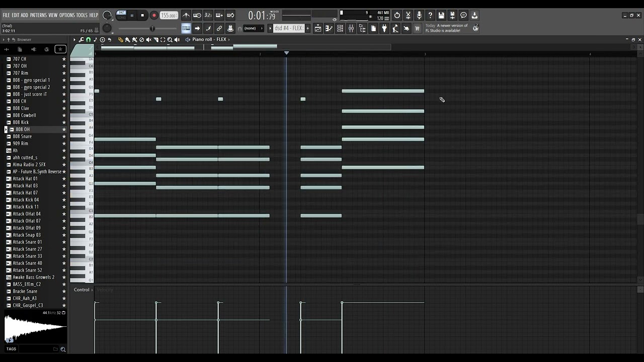Click the main volume knob
Image resolution: width=644 pixels, height=362 pixels.
(x=107, y=16)
